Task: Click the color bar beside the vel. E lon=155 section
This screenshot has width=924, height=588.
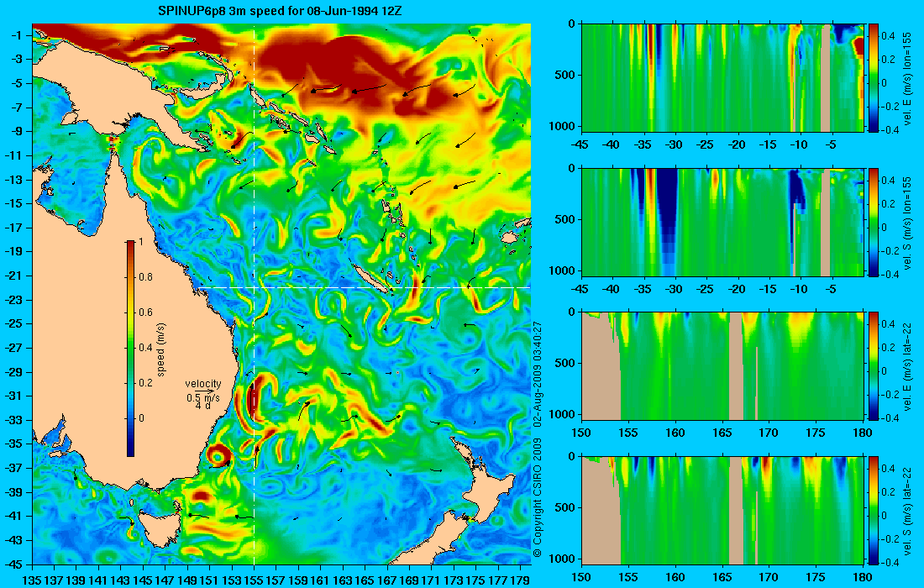Action: (874, 77)
